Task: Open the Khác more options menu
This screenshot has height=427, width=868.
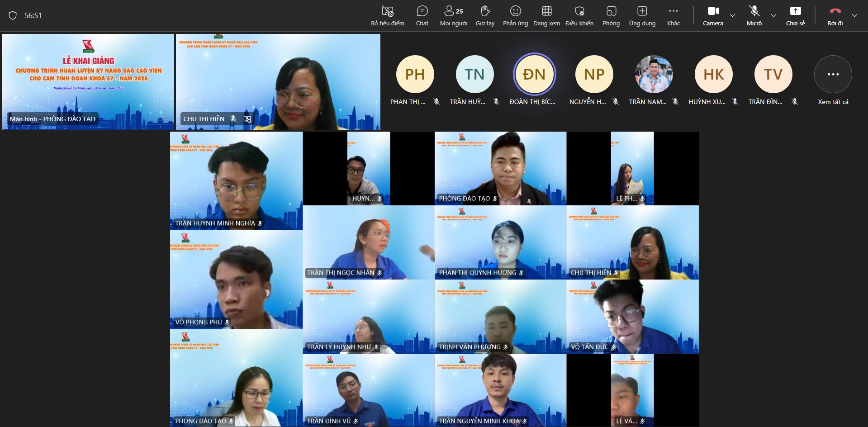Action: pyautogui.click(x=673, y=15)
